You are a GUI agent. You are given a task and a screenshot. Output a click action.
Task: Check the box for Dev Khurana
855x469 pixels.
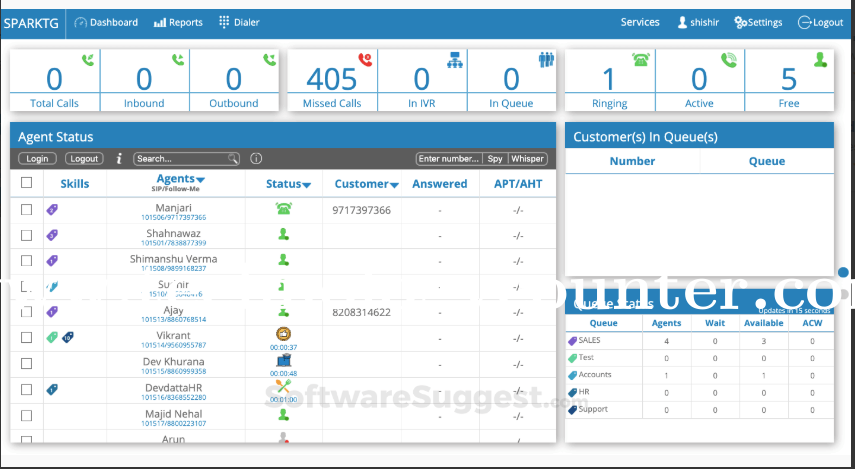tap(26, 363)
